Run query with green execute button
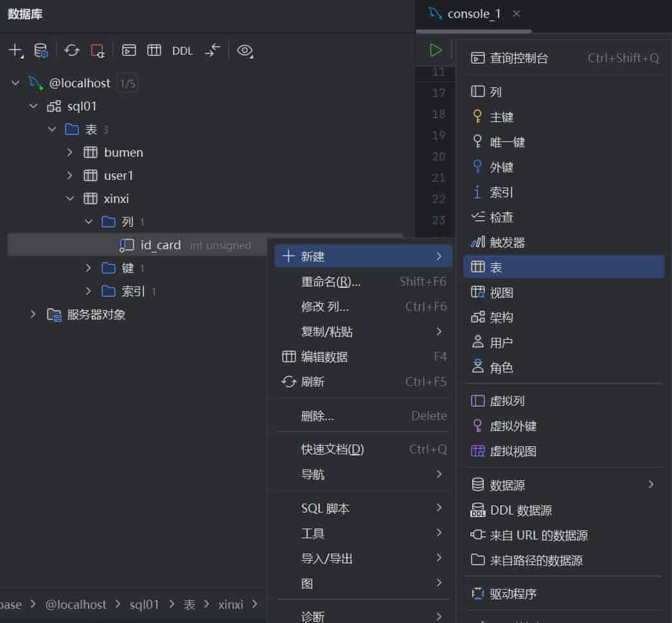 tap(436, 50)
